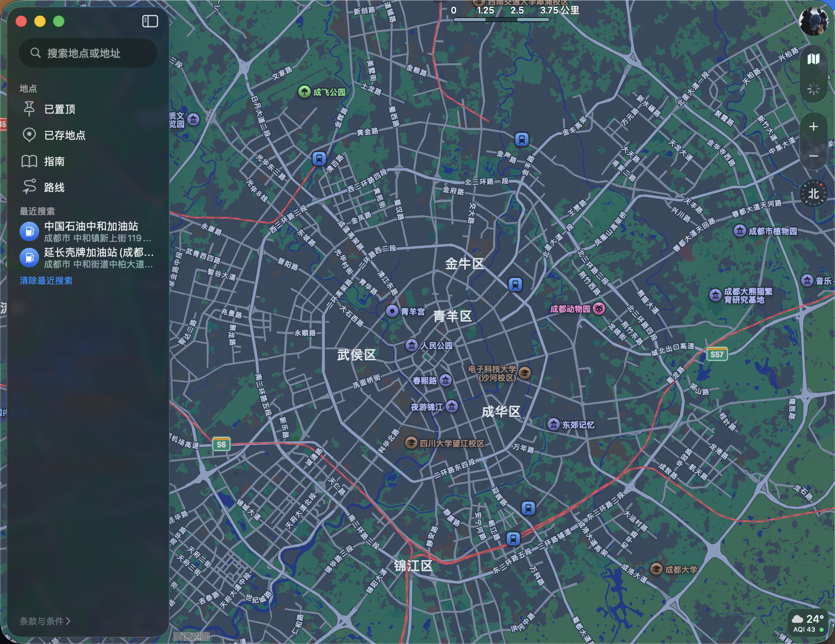Click the 成飞公园 park marker
835x644 pixels.
click(x=304, y=92)
